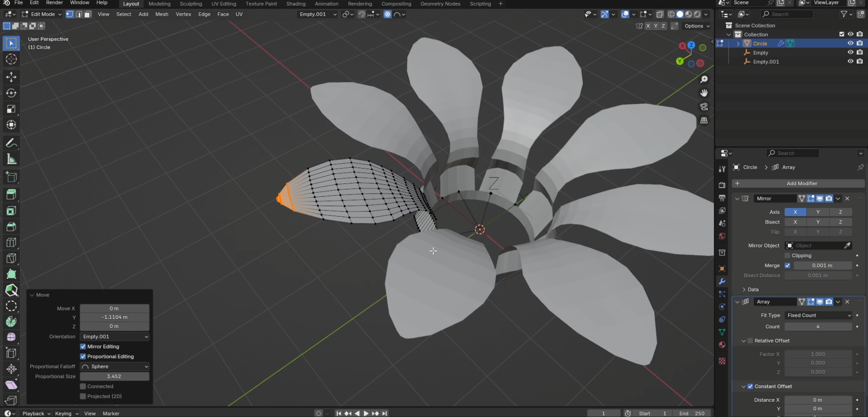The width and height of the screenshot is (868, 417).
Task: Choose the Bevel tool
Action: [11, 227]
